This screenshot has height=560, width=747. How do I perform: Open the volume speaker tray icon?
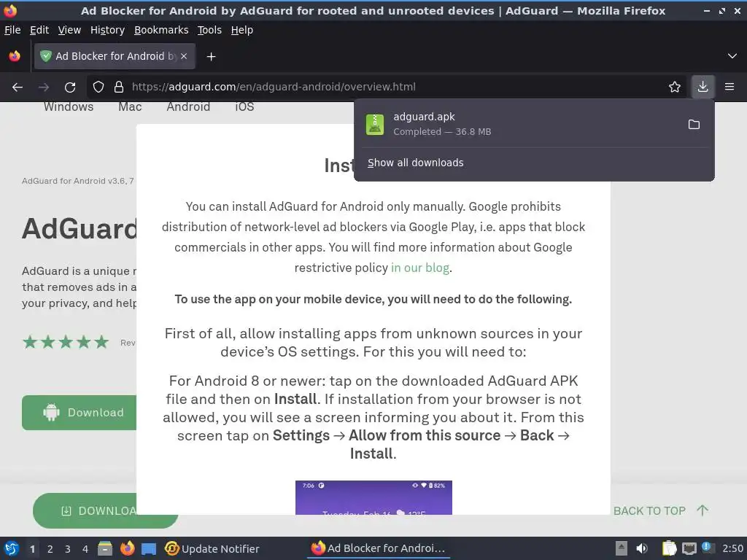click(x=642, y=548)
